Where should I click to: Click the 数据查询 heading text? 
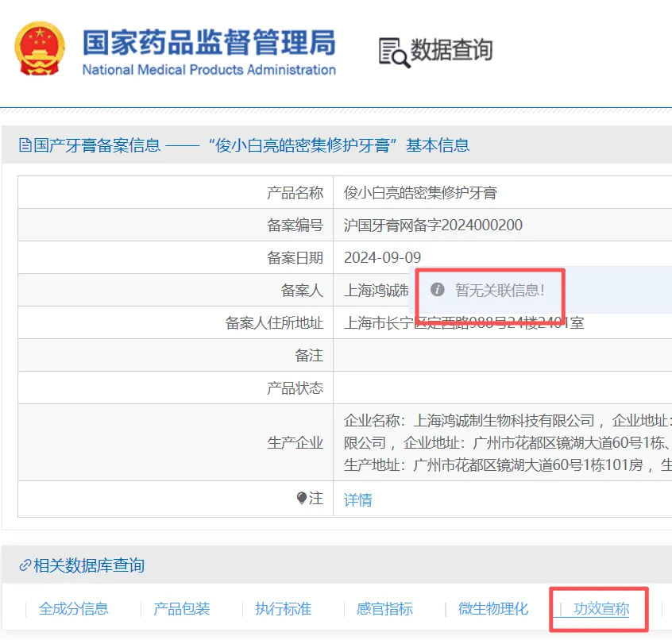tap(452, 50)
